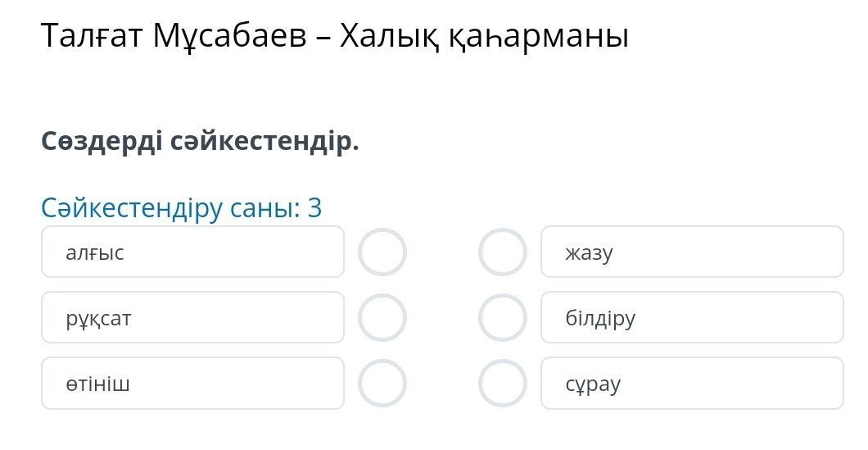Click the білдіру answer box
The image size is (868, 450).
692,318
